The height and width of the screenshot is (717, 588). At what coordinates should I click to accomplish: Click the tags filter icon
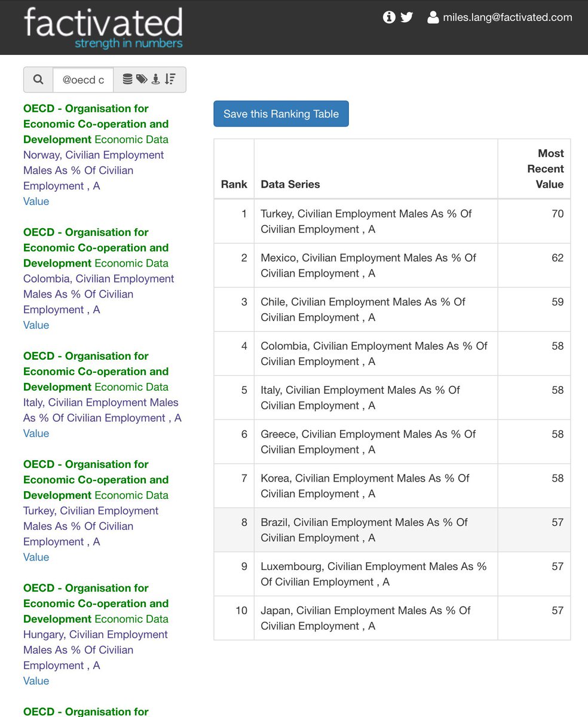[x=142, y=79]
